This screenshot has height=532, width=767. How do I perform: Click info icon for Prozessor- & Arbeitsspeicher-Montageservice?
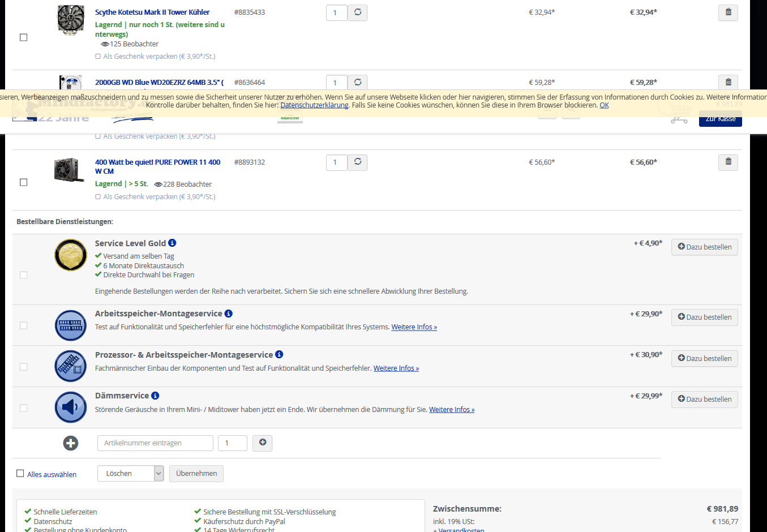pos(279,354)
